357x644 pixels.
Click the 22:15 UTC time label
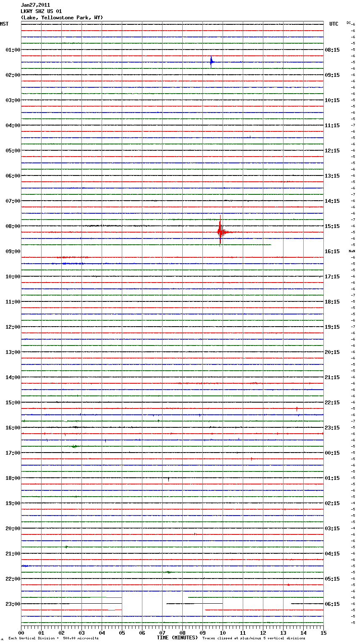(332, 403)
